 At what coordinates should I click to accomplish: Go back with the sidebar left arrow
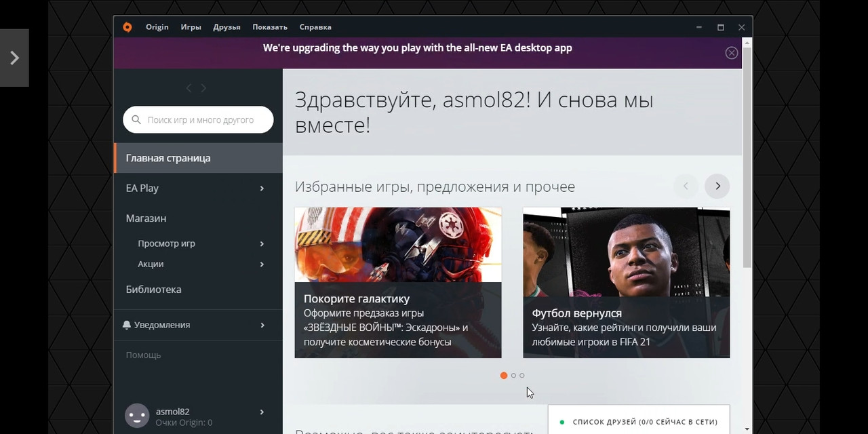click(x=189, y=88)
